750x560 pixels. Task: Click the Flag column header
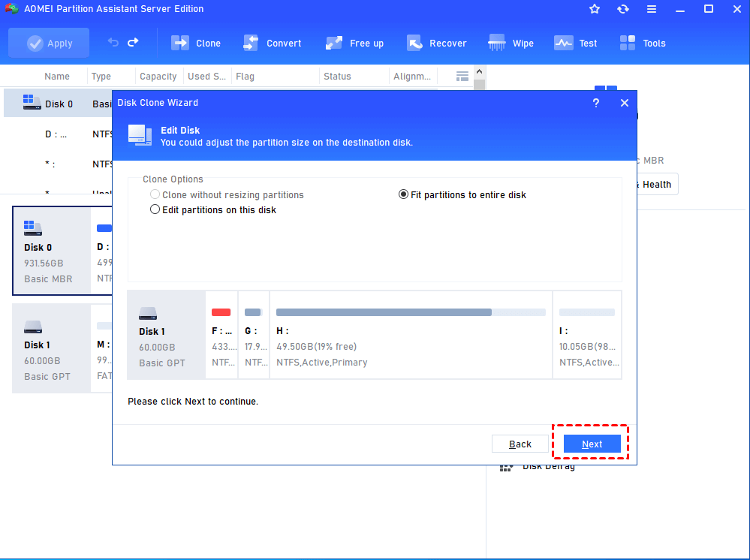pyautogui.click(x=245, y=76)
